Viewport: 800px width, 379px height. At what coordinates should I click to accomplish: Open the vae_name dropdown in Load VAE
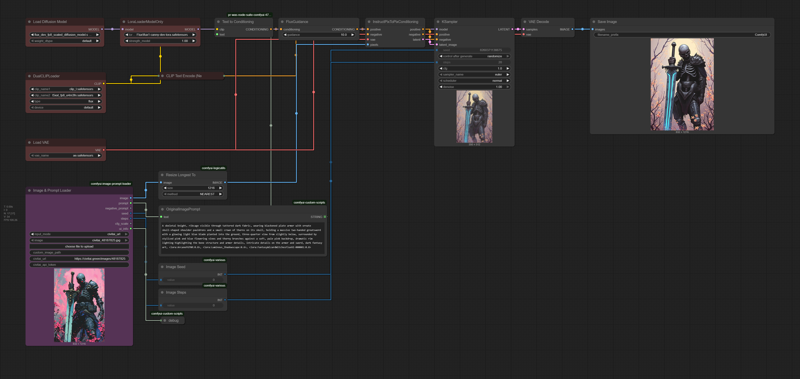tap(66, 155)
